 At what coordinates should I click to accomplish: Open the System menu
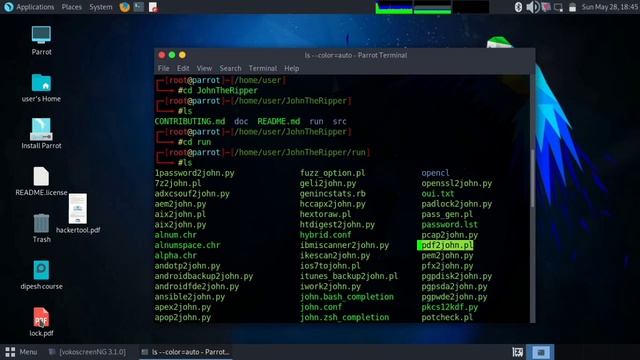coord(101,7)
